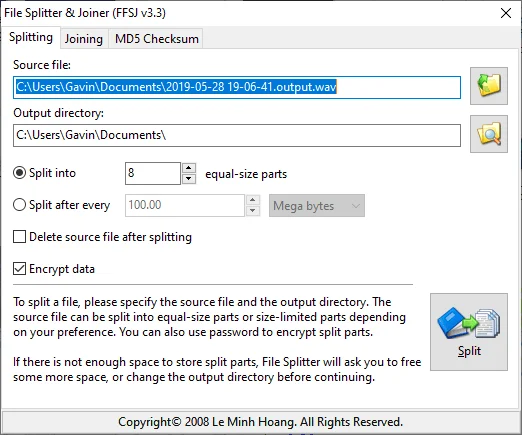This screenshot has width=522, height=435.
Task: Decrease the equal-size parts count down arrow
Action: 189,179
